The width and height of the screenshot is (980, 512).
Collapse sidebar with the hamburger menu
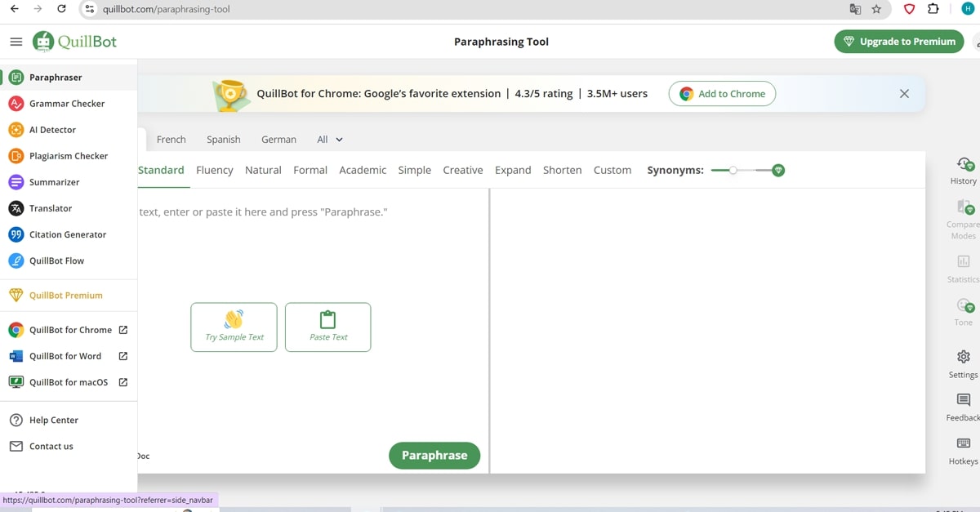(16, 42)
